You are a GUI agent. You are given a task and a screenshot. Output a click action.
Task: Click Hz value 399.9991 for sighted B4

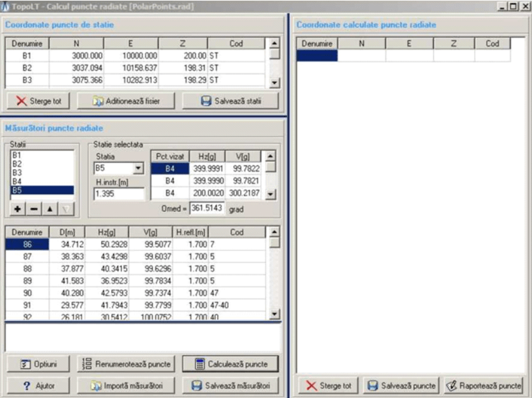point(208,168)
